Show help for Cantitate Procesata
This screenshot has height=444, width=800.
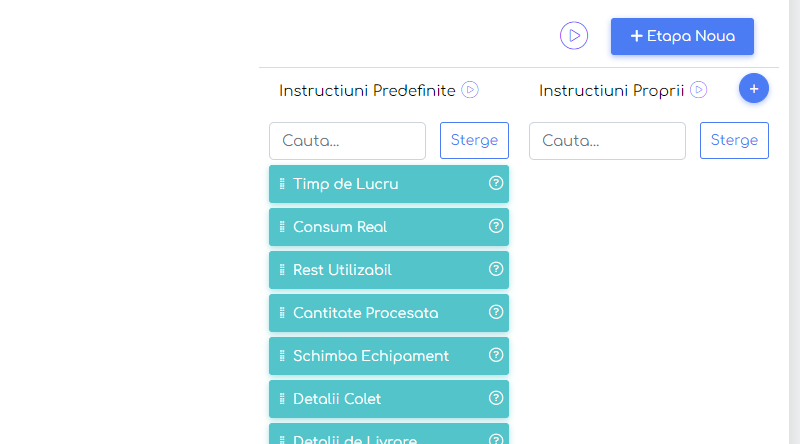coord(495,312)
